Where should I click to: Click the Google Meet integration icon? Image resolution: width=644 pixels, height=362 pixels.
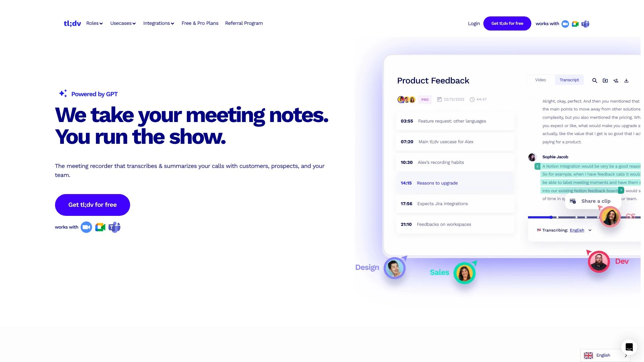[576, 23]
